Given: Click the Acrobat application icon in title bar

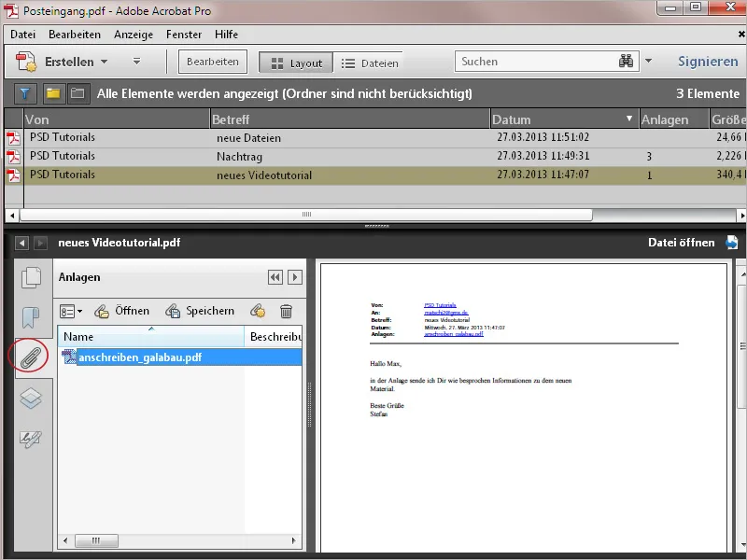Looking at the screenshot, I should (x=11, y=10).
